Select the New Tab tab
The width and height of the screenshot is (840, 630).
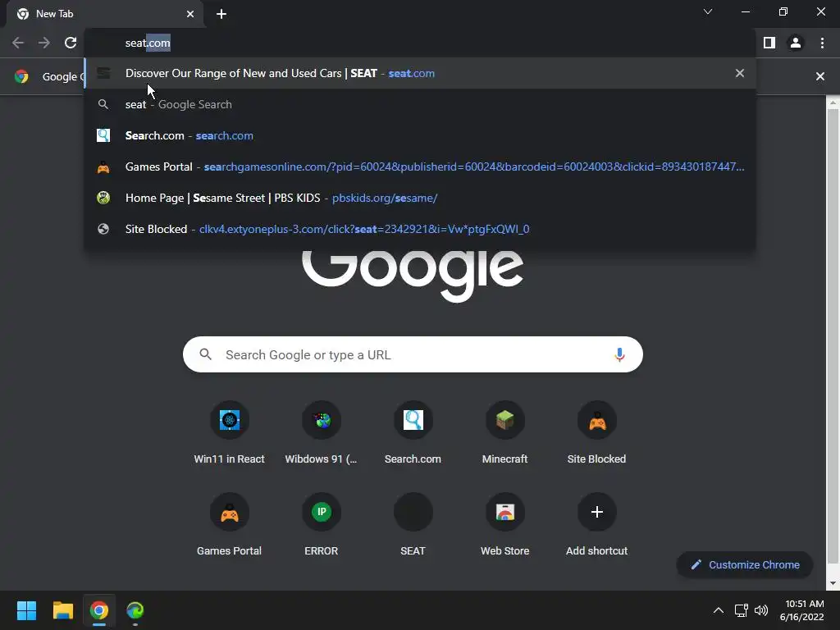pos(105,14)
